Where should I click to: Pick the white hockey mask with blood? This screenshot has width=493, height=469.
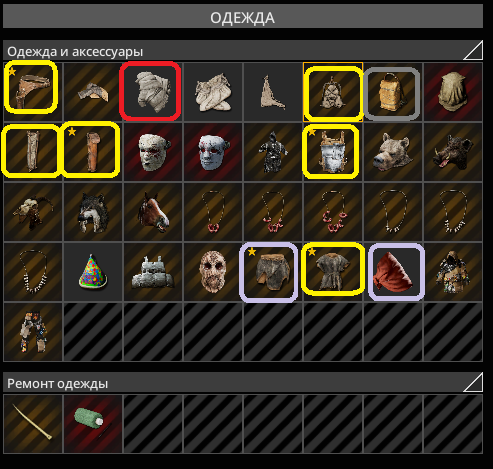point(213,152)
